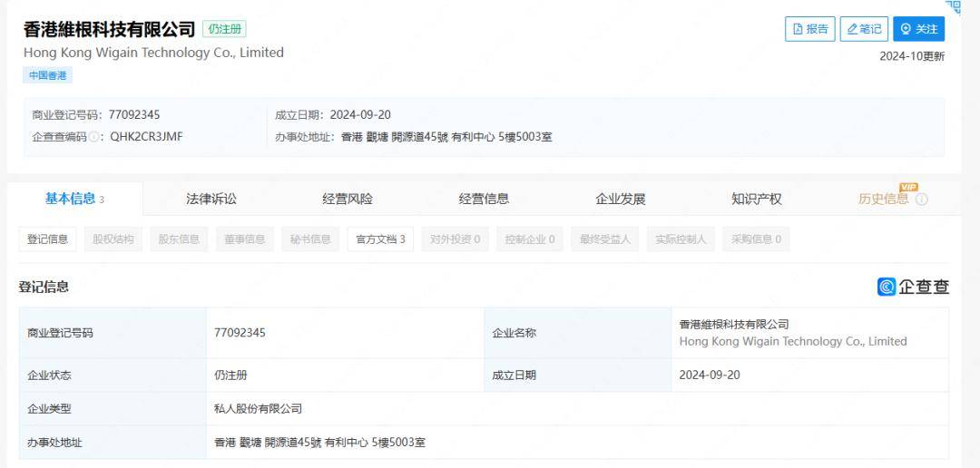
Task: Select the 登记信息 sub-tab
Action: tap(47, 239)
